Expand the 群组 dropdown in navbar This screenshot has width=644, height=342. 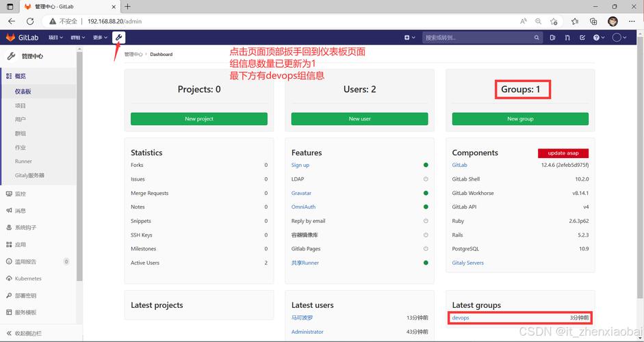pyautogui.click(x=78, y=38)
